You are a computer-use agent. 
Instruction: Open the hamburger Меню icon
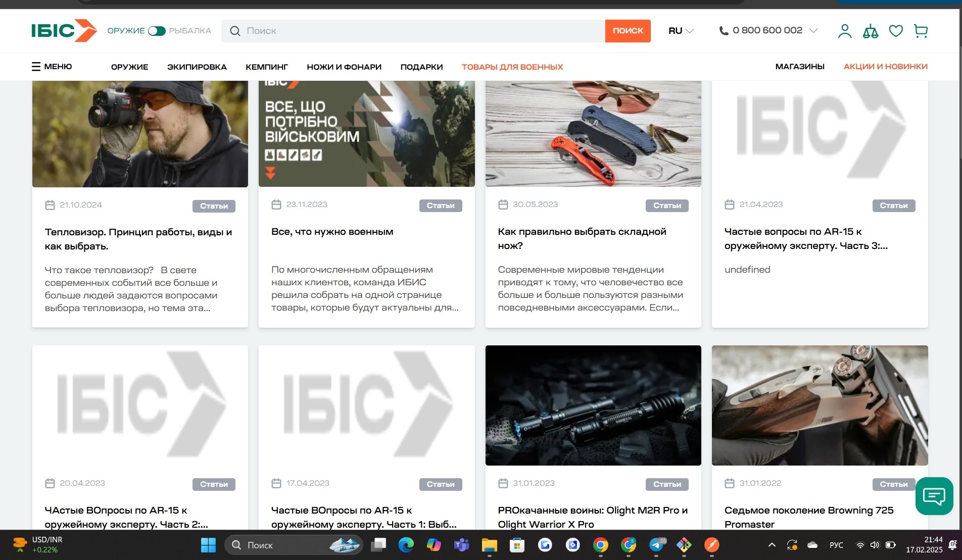click(x=36, y=67)
